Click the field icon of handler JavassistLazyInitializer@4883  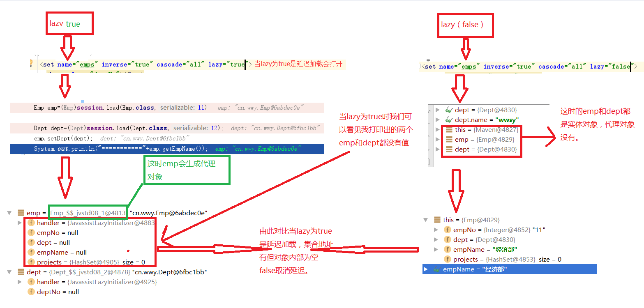click(31, 223)
